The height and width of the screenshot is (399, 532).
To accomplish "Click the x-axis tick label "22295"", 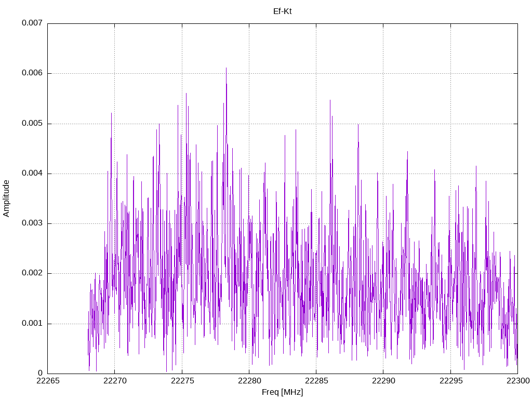I will click(x=451, y=381).
